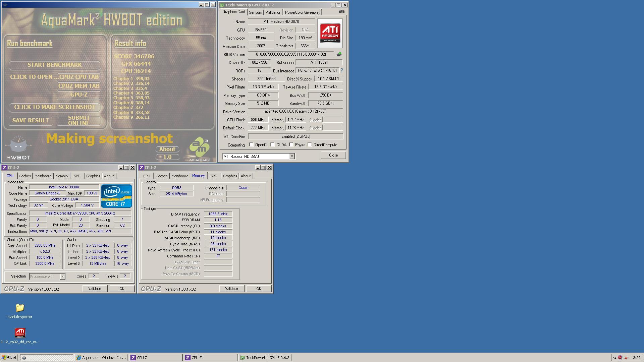Screen dimensions: 644x362
Task: Click the GPU-Z title bar icon
Action: pyautogui.click(x=222, y=5)
